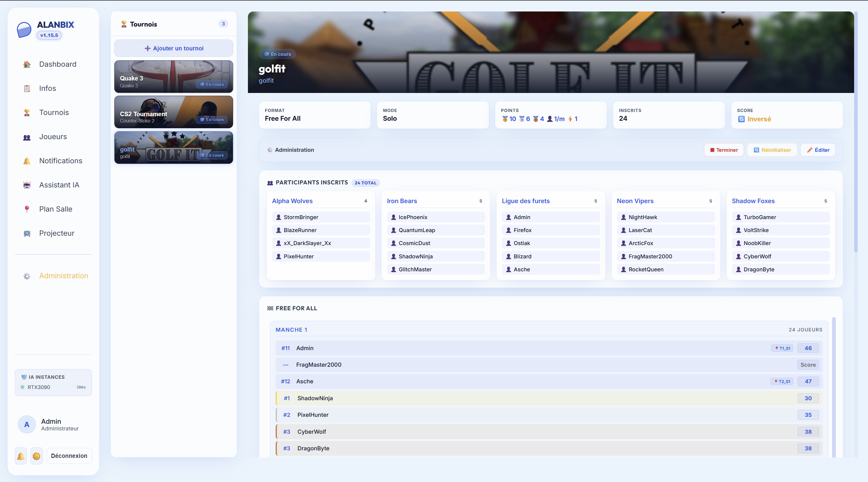Viewport: 868px width, 482px height.
Task: Toggle the sun theme switch
Action: click(x=36, y=456)
